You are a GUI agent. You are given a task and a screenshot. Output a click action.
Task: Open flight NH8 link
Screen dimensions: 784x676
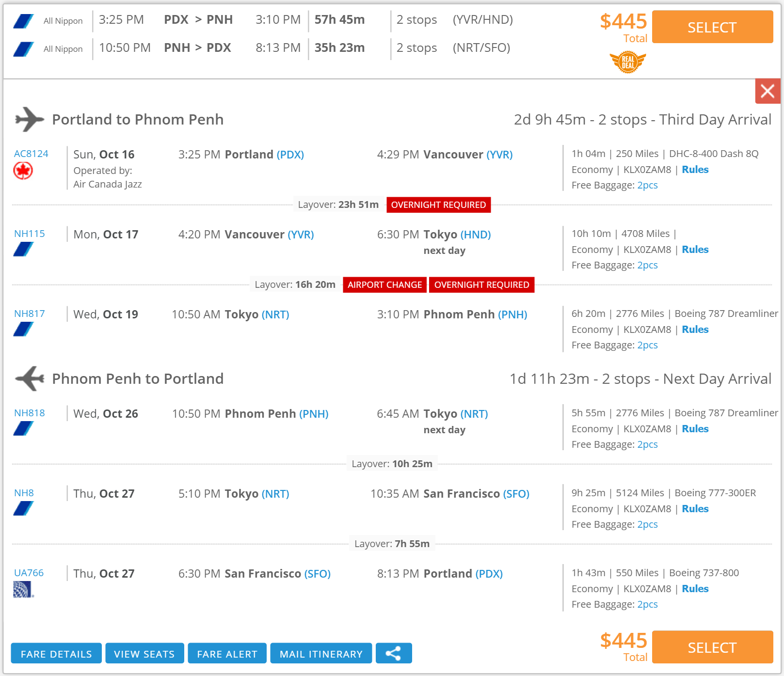click(24, 493)
